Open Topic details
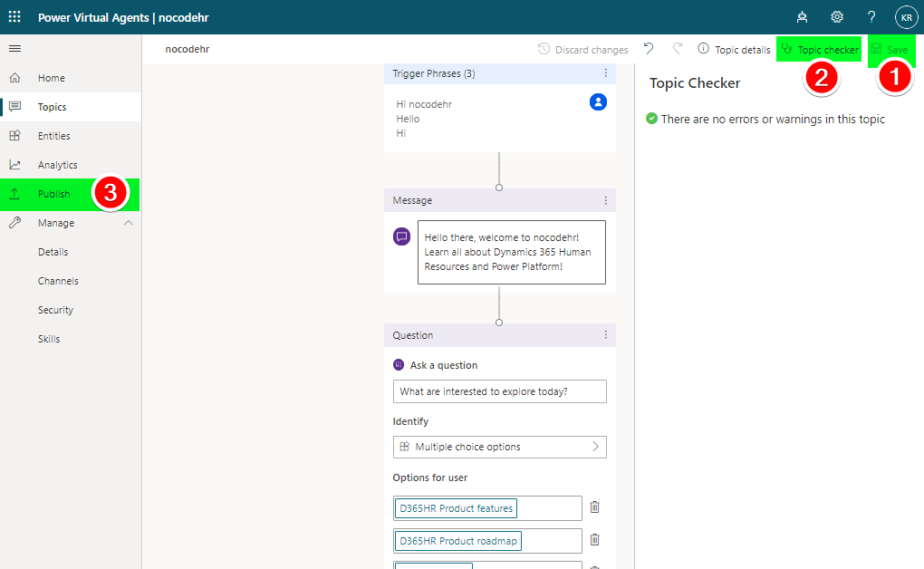Image resolution: width=924 pixels, height=569 pixels. tap(735, 50)
